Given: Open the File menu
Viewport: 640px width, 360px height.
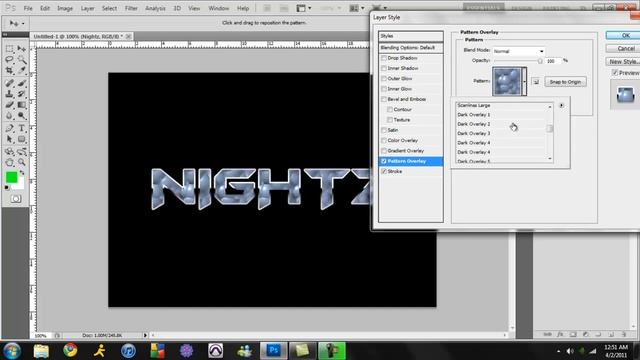Looking at the screenshot, I should pos(28,8).
